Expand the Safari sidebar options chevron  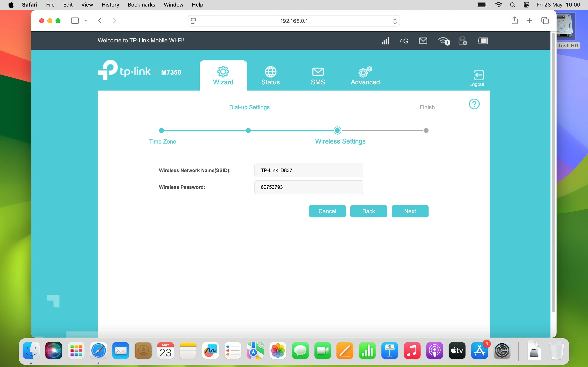point(86,21)
